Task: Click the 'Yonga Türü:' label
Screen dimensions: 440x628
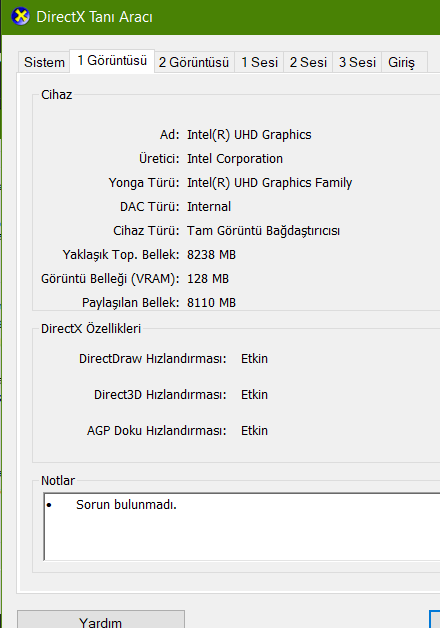Action: [144, 183]
